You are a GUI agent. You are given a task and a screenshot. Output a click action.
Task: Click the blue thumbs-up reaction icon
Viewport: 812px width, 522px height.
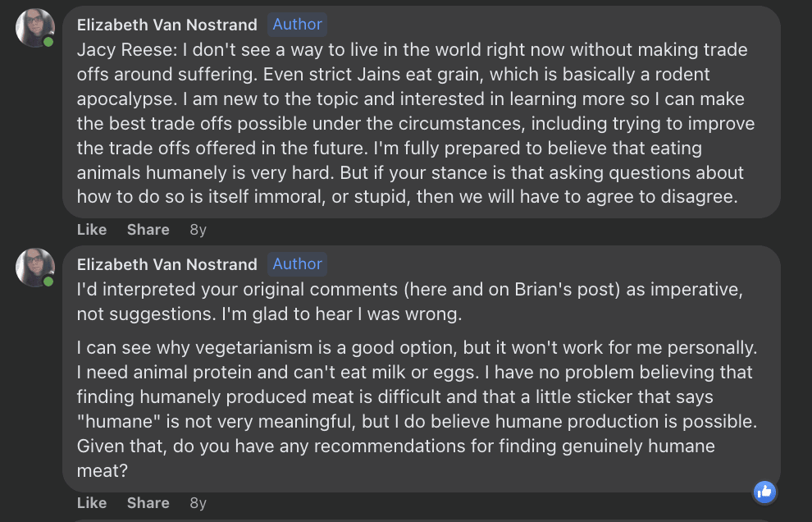[x=764, y=492]
